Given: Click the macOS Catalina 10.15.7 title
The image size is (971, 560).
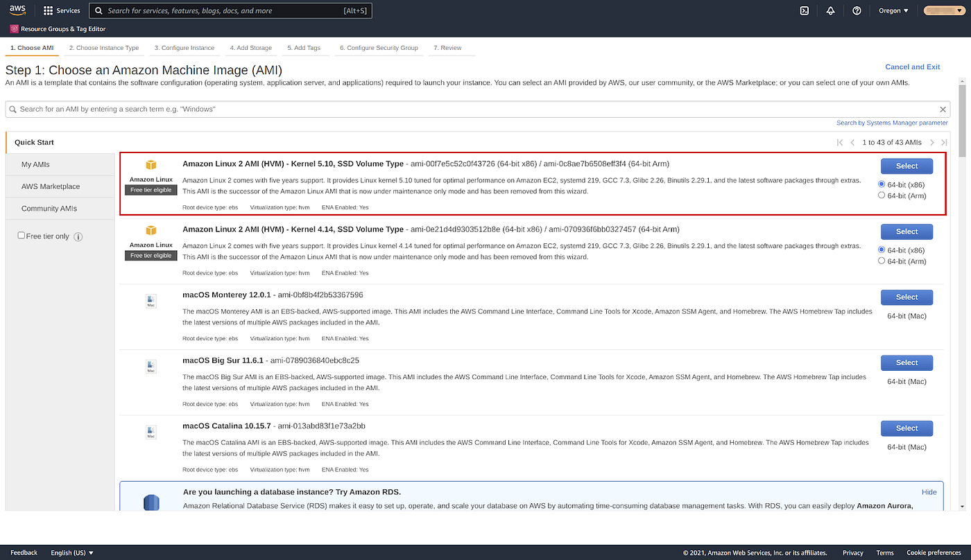Looking at the screenshot, I should (x=225, y=426).
